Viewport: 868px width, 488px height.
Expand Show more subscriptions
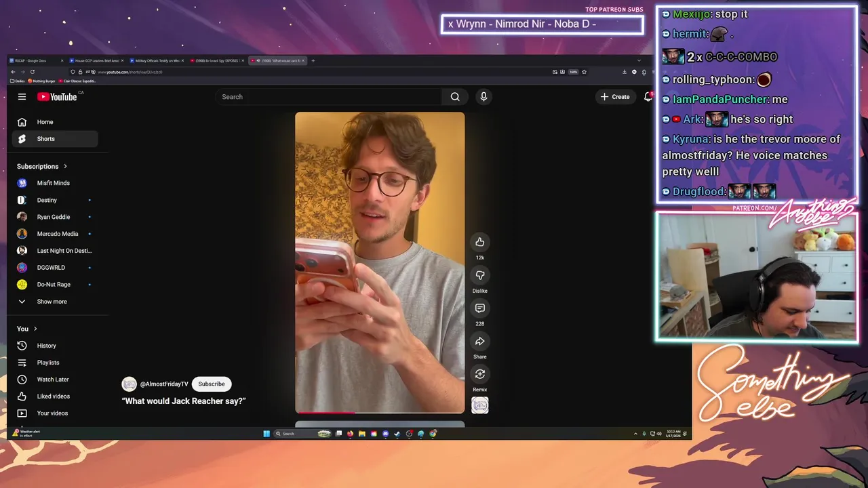[x=55, y=302]
